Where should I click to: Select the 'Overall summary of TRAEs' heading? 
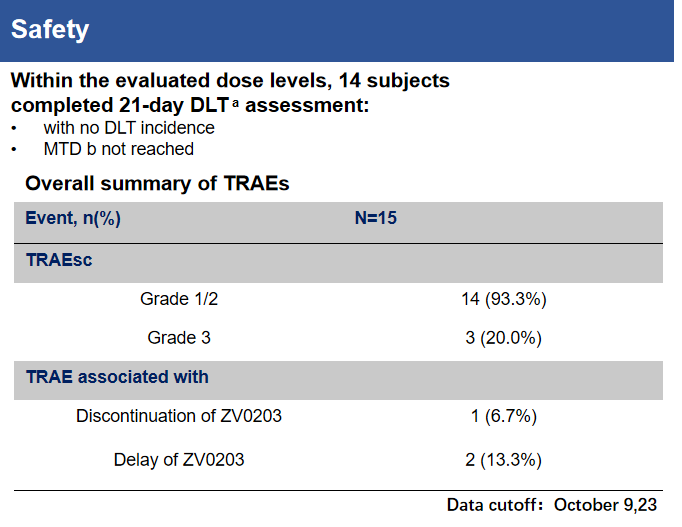(x=157, y=184)
